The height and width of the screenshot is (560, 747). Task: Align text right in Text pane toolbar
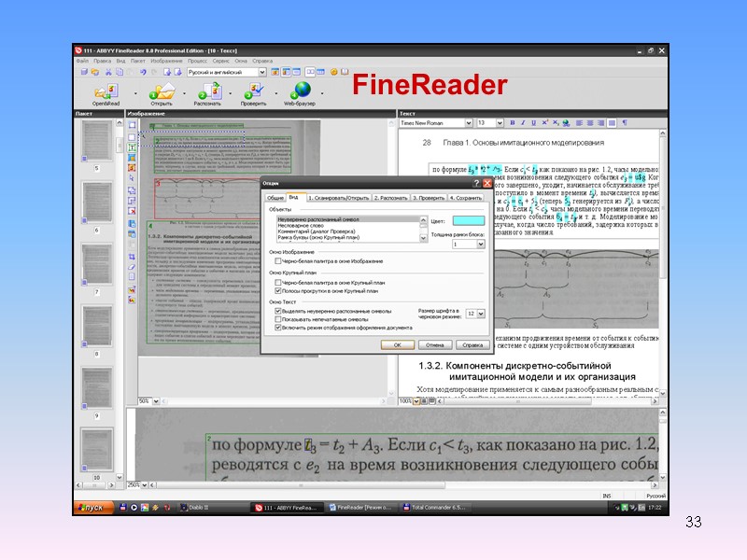(600, 123)
